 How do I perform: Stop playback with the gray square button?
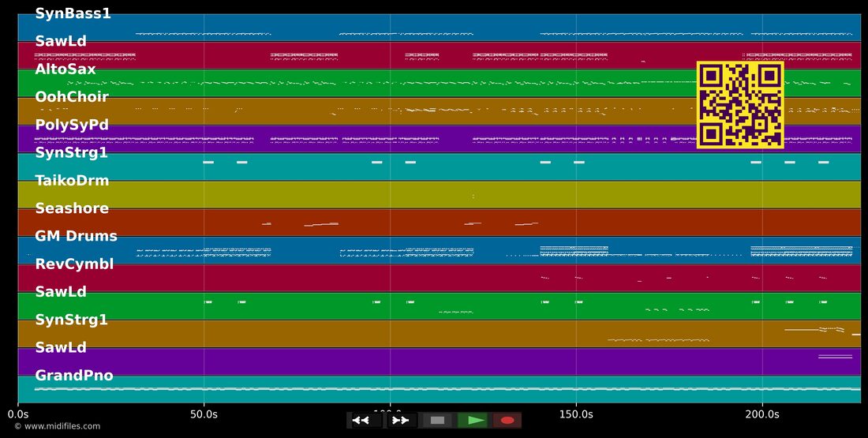pos(437,421)
